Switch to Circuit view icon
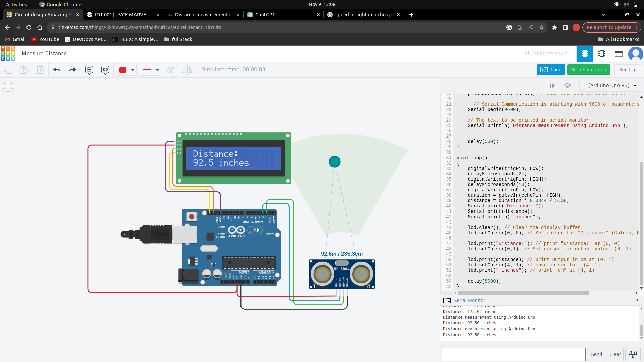The width and height of the screenshot is (644, 362). (585, 54)
